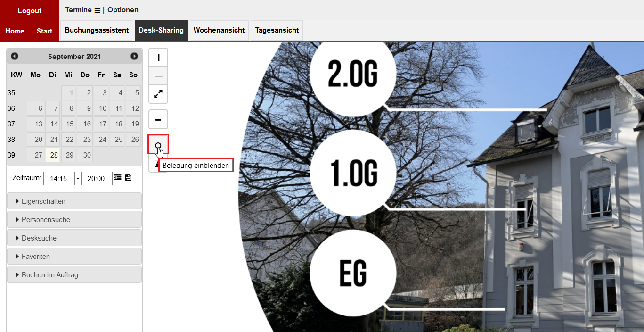
Task: Select September 19 in the calendar
Action: coord(133,124)
